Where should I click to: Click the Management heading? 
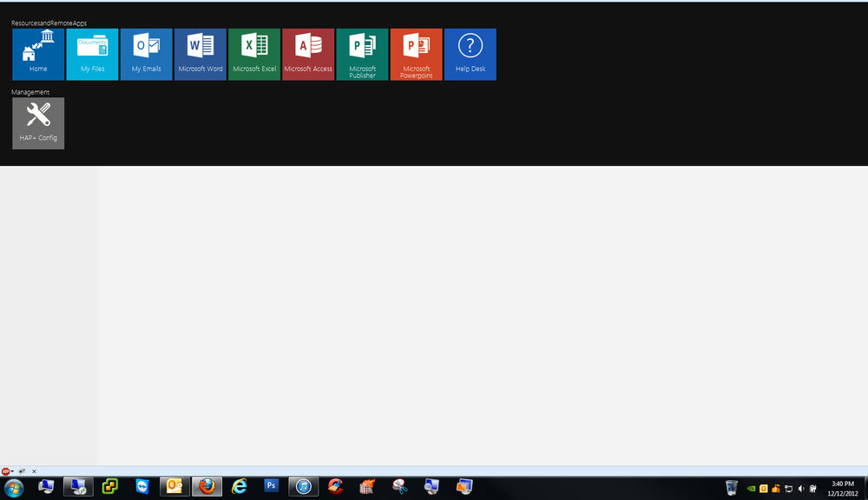[x=30, y=92]
